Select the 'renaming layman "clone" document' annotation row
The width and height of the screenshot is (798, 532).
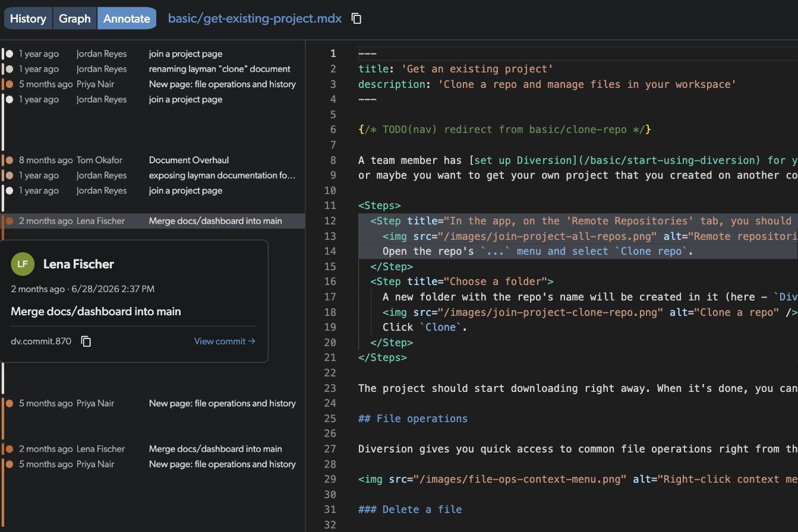pyautogui.click(x=153, y=69)
